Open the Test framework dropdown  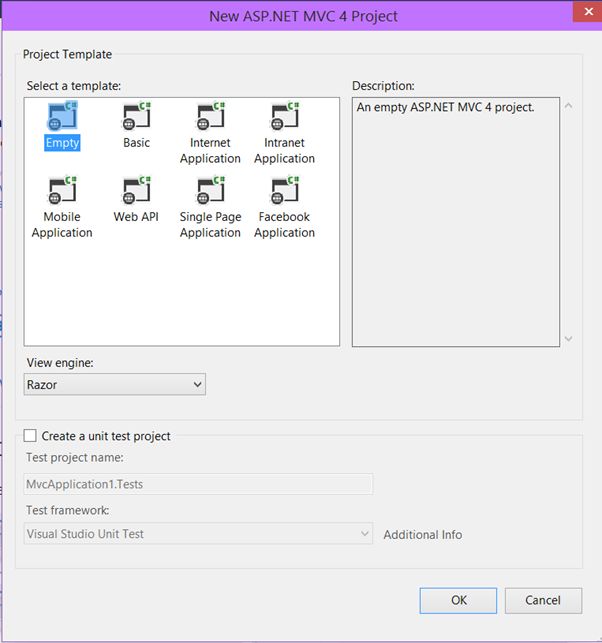(x=198, y=534)
